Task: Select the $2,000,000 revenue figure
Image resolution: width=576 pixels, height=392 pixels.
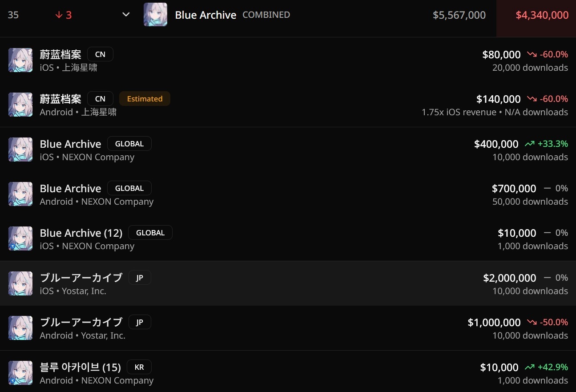Action: [510, 278]
